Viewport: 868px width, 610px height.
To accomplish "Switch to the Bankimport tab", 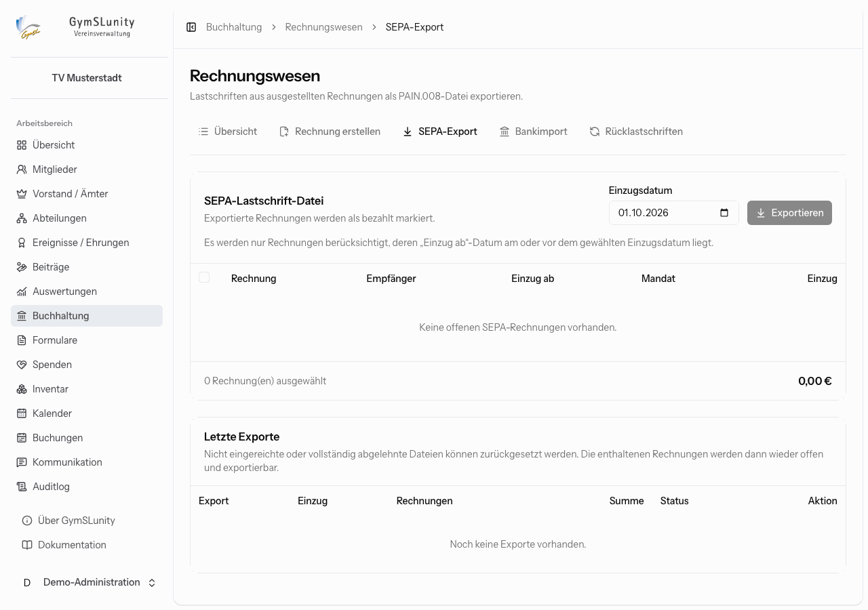I will click(533, 131).
